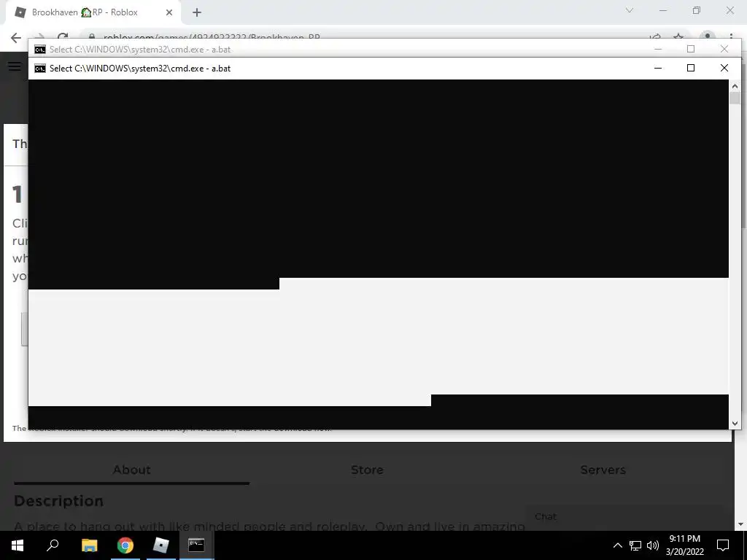Open the Windows Start menu
Screen dimensions: 747x560
18,545
